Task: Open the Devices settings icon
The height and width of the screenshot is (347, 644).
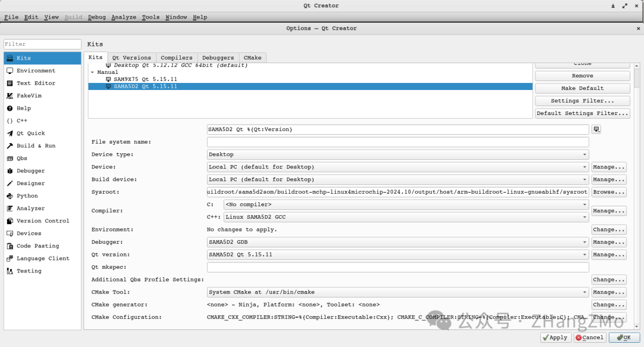Action: [x=10, y=233]
